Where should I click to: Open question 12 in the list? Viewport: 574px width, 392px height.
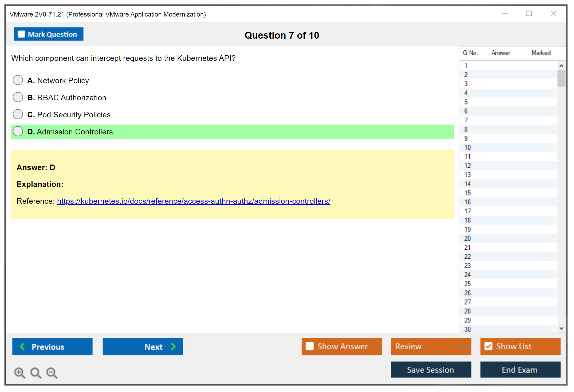[x=468, y=166]
